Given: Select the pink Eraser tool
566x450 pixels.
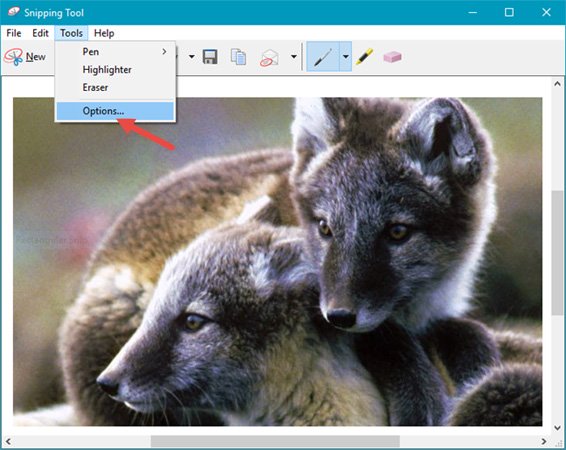Looking at the screenshot, I should pos(392,57).
